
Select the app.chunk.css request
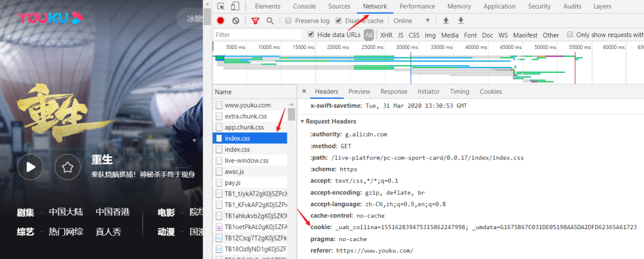point(250,127)
